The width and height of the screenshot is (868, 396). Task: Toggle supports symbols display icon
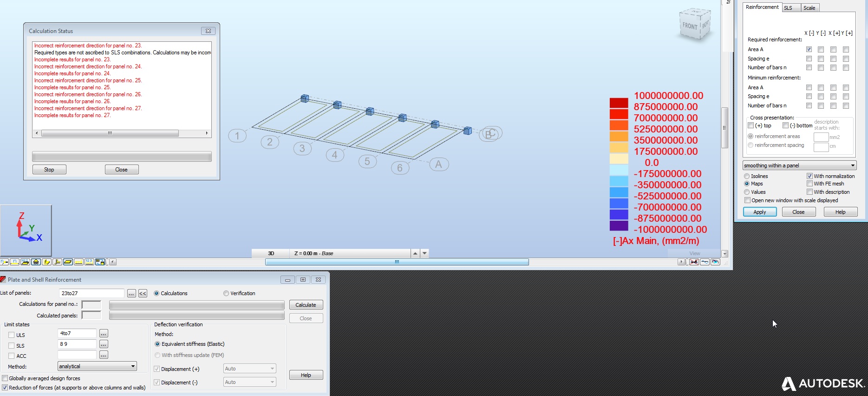(36, 262)
